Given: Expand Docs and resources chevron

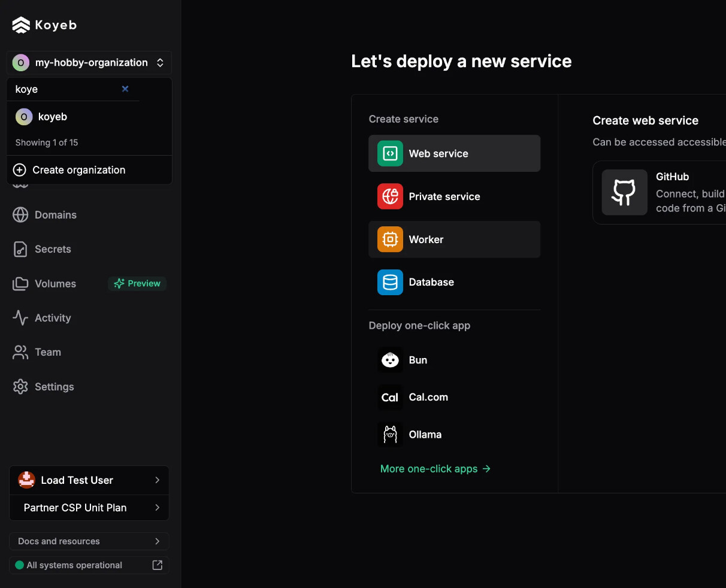Looking at the screenshot, I should (x=158, y=541).
